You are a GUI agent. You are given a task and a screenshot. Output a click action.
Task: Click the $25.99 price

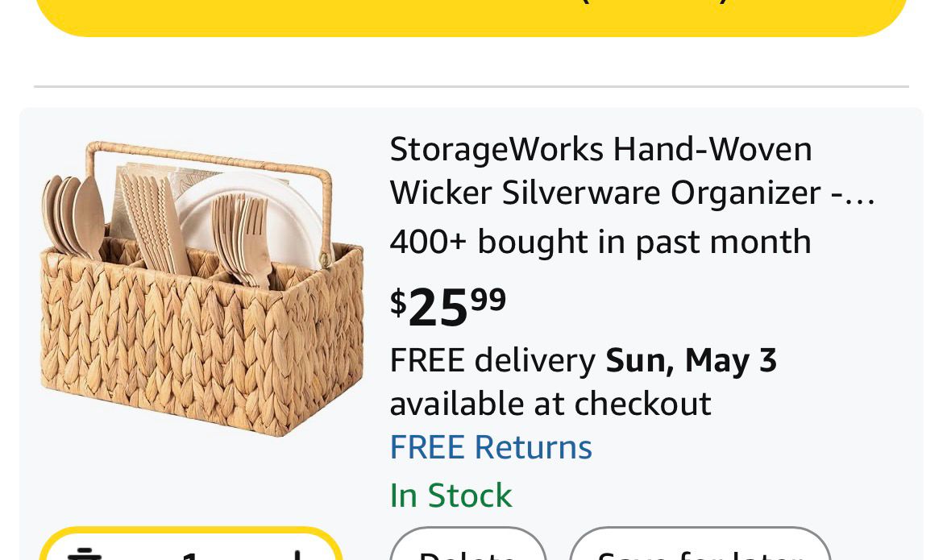pos(448,306)
